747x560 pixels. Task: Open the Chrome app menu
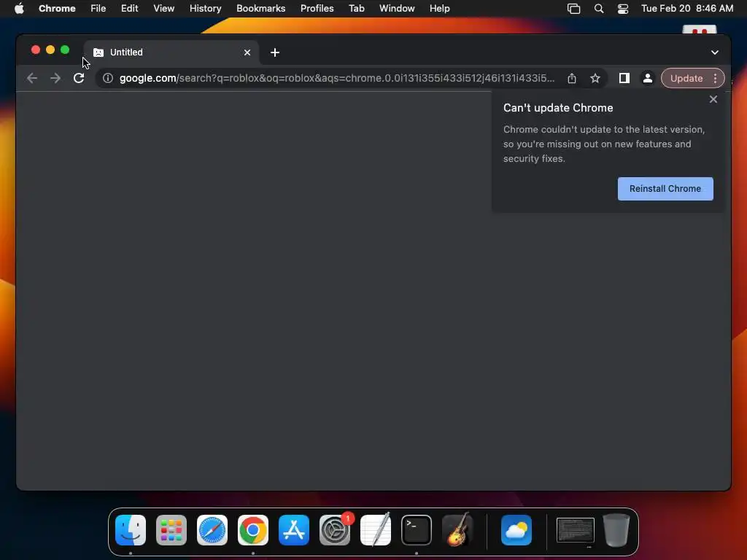(x=57, y=9)
